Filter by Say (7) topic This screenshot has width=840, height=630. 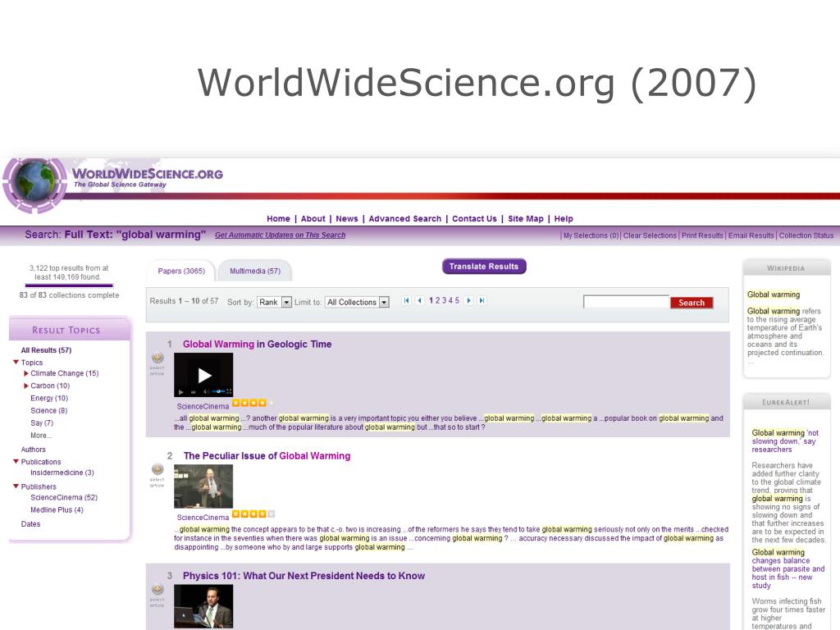[x=42, y=422]
